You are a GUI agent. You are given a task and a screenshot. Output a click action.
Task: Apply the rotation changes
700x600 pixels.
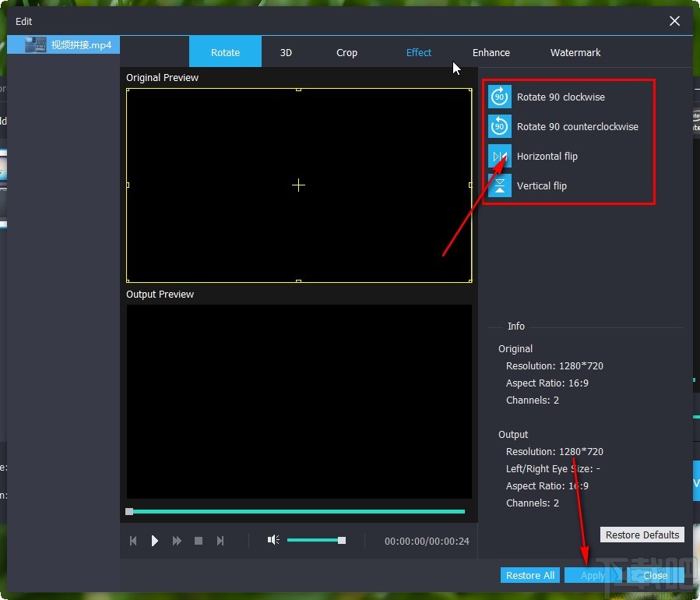(592, 575)
